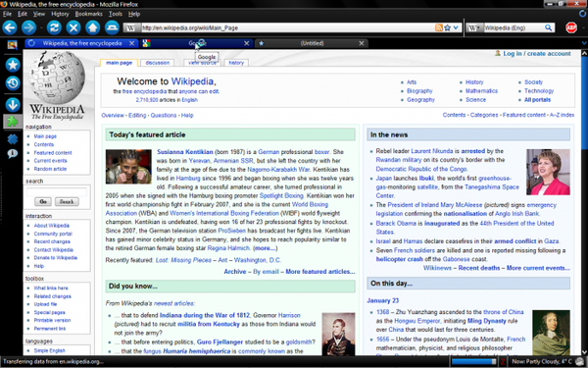Stop page loading with the X button
The width and height of the screenshot is (588, 368).
click(73, 27)
